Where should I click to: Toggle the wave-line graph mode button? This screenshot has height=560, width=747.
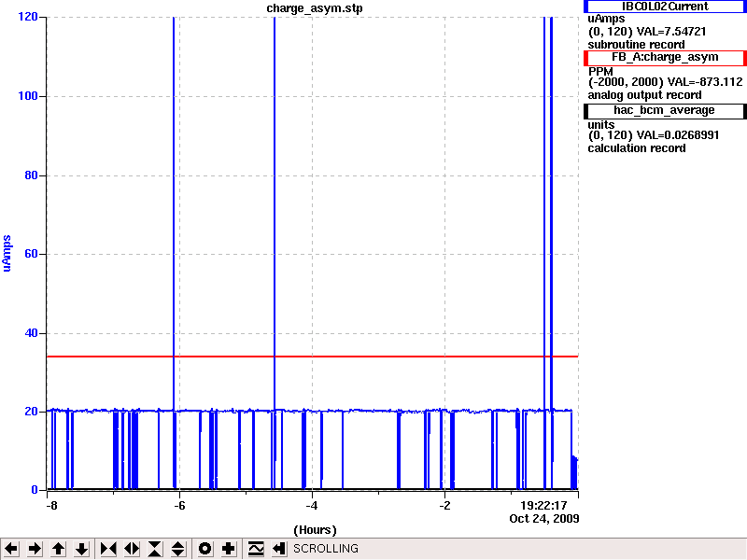pos(255,549)
